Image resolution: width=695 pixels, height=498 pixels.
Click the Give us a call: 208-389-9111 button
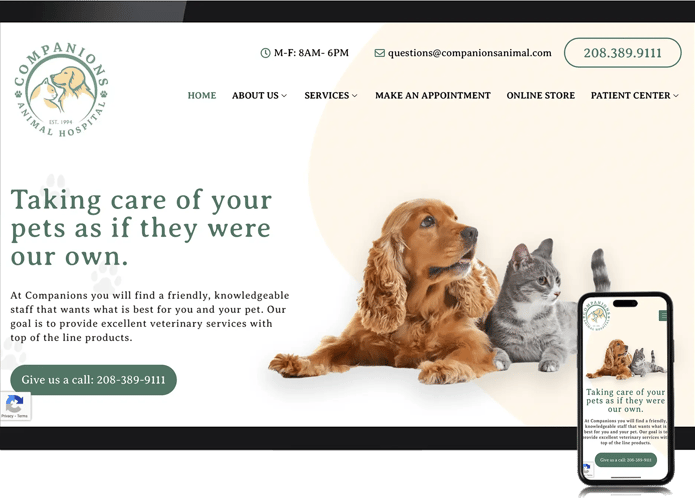click(x=94, y=380)
